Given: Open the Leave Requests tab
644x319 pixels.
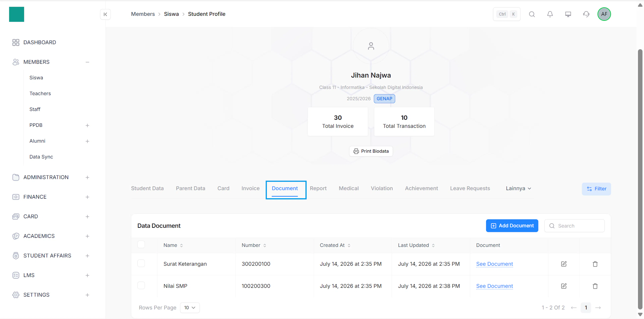Looking at the screenshot, I should [x=470, y=188].
